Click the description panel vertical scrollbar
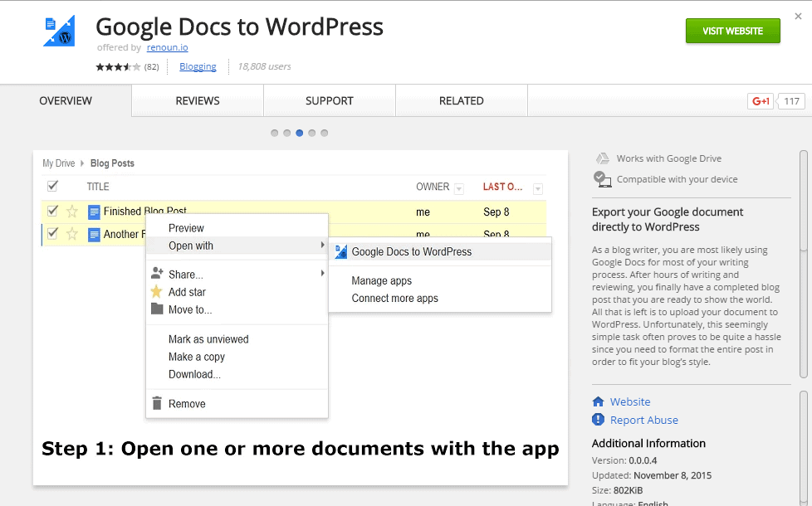The image size is (812, 506). coord(803,199)
